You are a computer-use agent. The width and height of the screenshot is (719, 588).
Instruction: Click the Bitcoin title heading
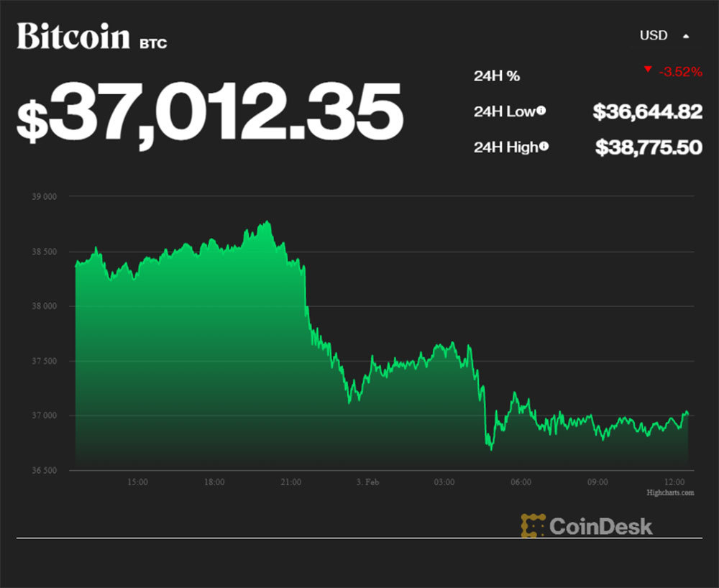coord(73,36)
